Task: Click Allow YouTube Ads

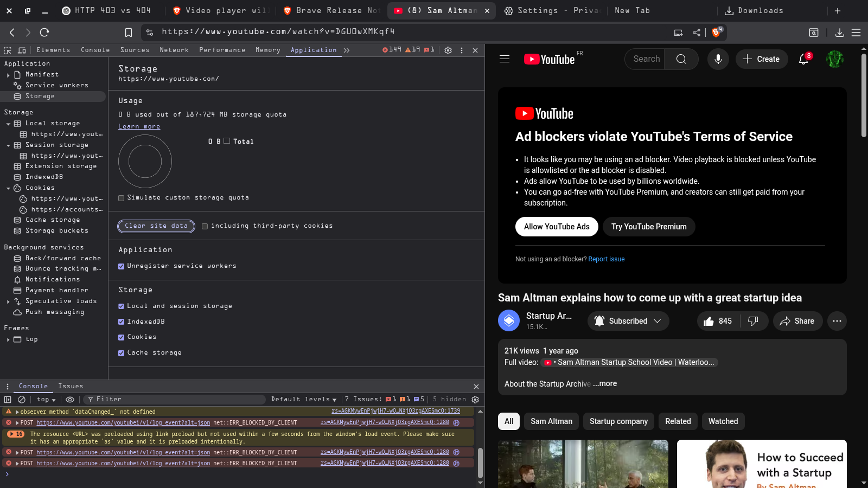Action: (x=557, y=227)
